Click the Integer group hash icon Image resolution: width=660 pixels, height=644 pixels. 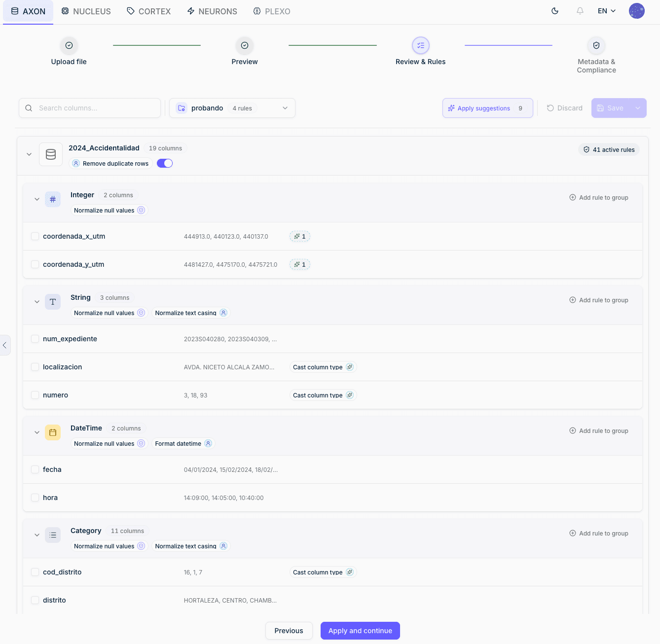(53, 199)
